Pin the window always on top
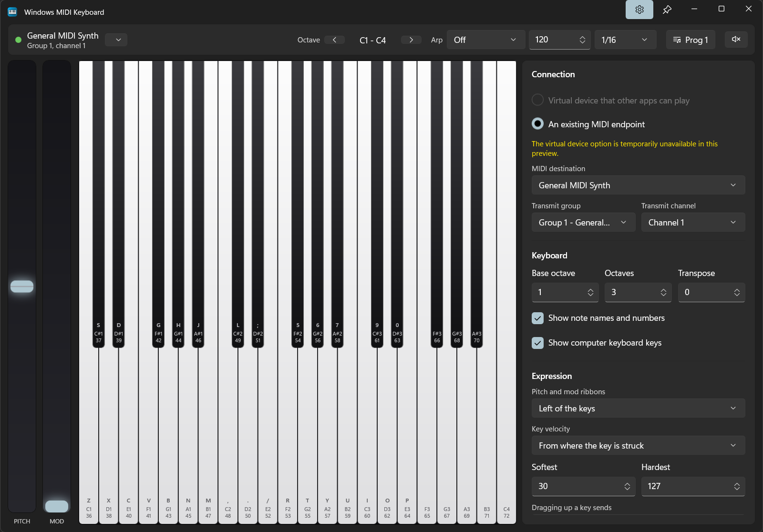The width and height of the screenshot is (763, 532). pyautogui.click(x=667, y=10)
